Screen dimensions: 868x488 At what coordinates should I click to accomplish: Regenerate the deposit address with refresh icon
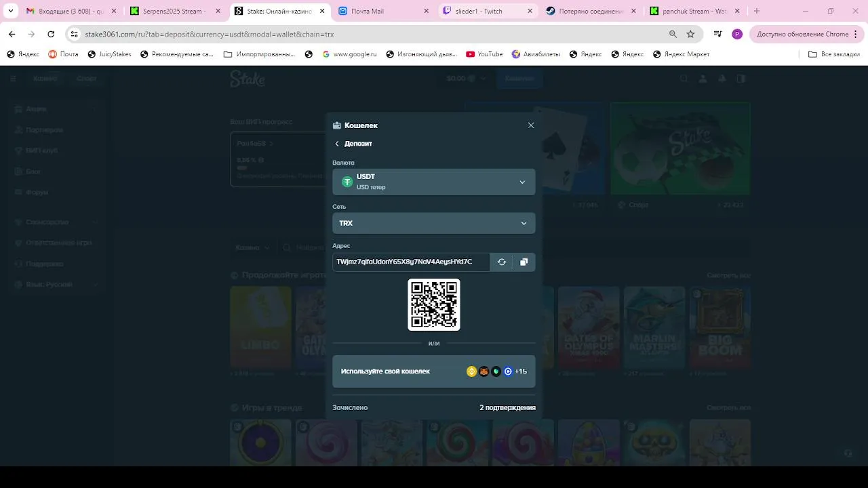click(x=502, y=262)
